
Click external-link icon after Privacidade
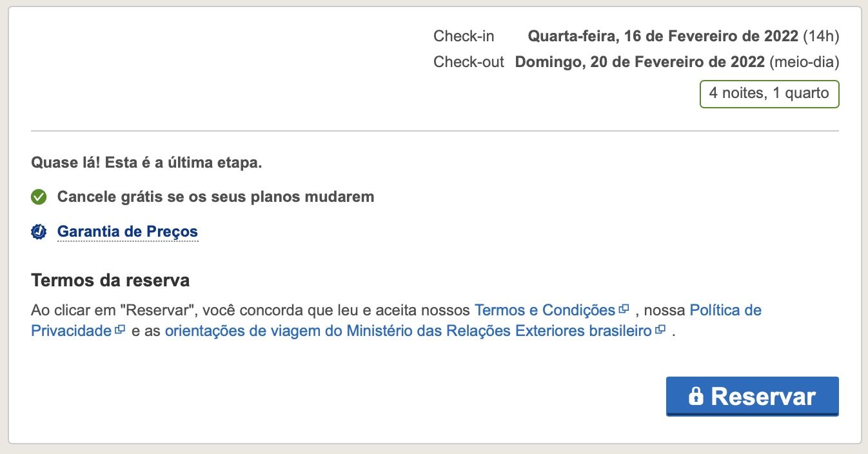pos(119,330)
